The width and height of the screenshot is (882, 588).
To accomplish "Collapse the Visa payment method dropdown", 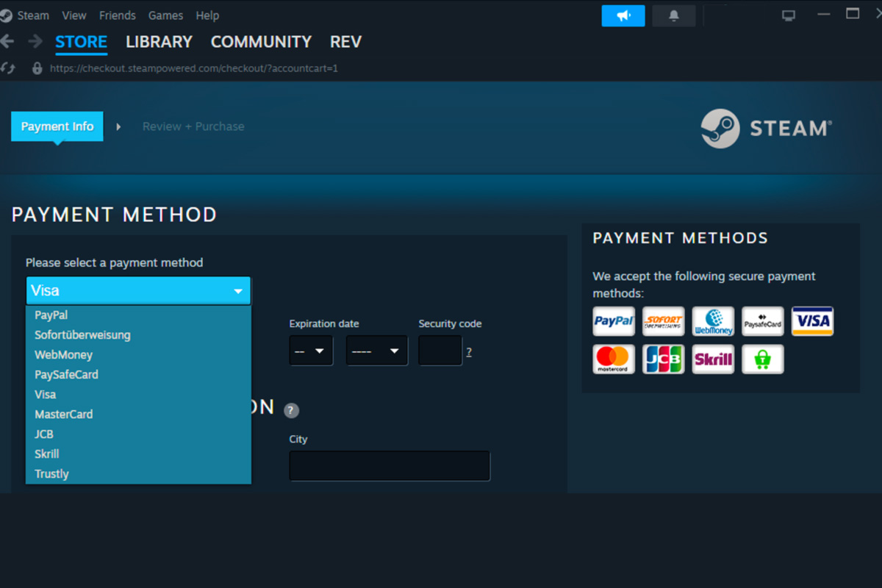I will (138, 291).
